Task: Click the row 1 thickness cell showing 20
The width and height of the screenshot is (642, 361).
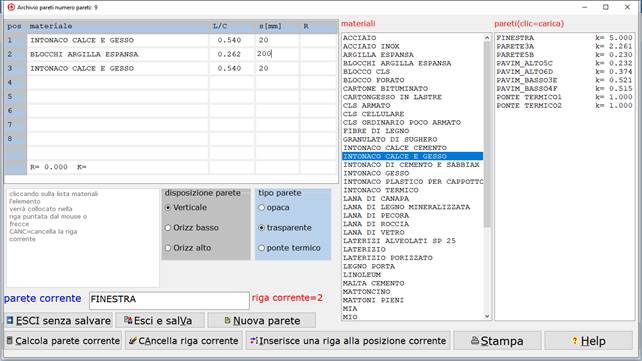Action: click(277, 40)
